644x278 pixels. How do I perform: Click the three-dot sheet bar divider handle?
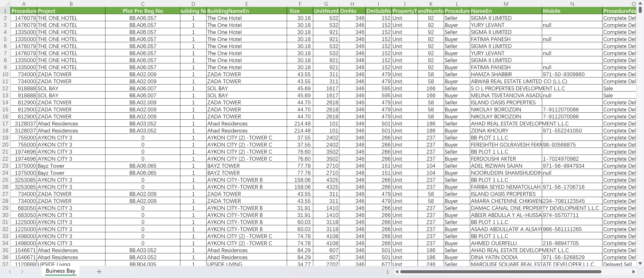388,272
